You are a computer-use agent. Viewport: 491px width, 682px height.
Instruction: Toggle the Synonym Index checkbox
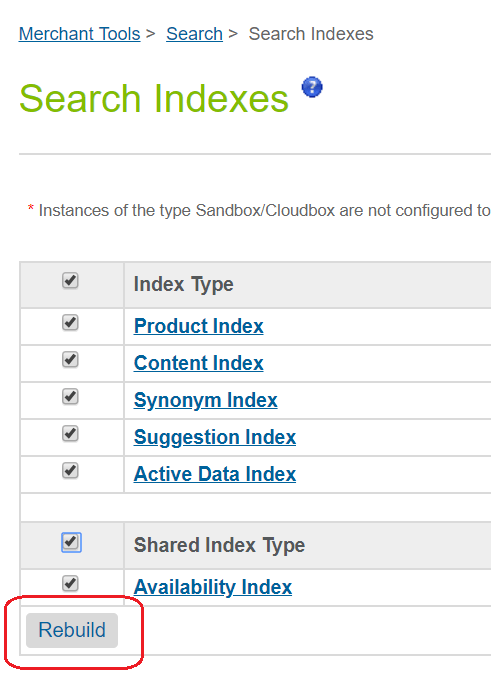(70, 397)
